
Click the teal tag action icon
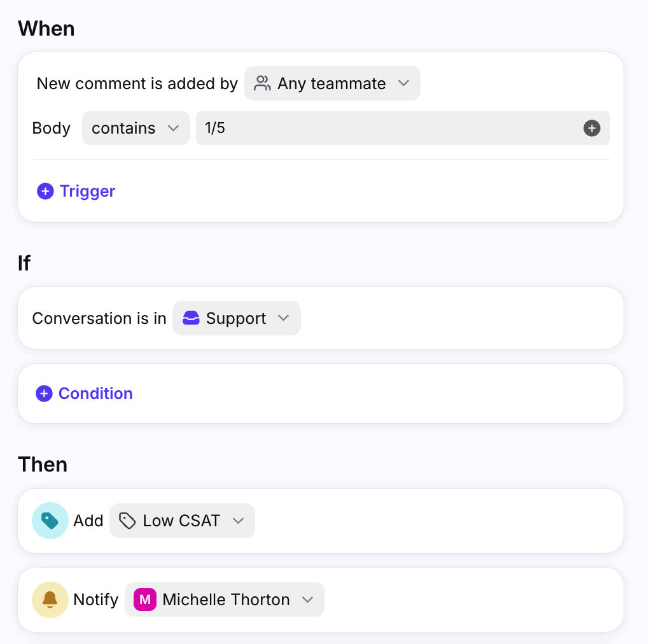[50, 521]
